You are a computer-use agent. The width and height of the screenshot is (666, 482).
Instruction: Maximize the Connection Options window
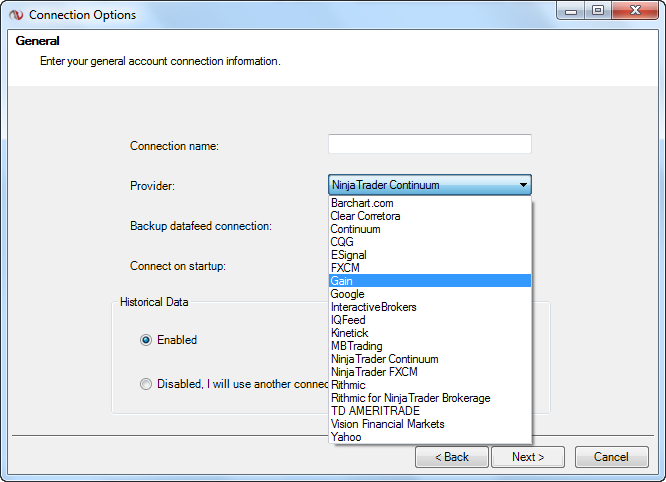point(598,11)
